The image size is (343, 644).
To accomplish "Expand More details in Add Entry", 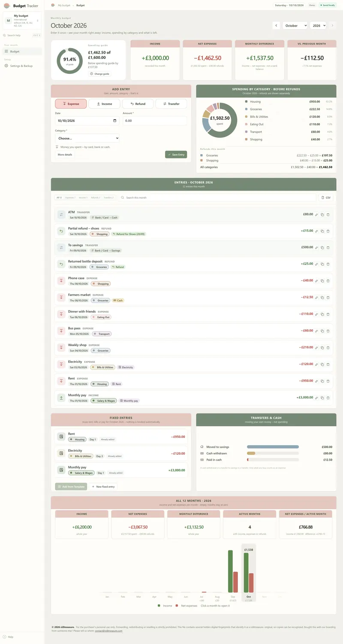I will (x=65, y=155).
